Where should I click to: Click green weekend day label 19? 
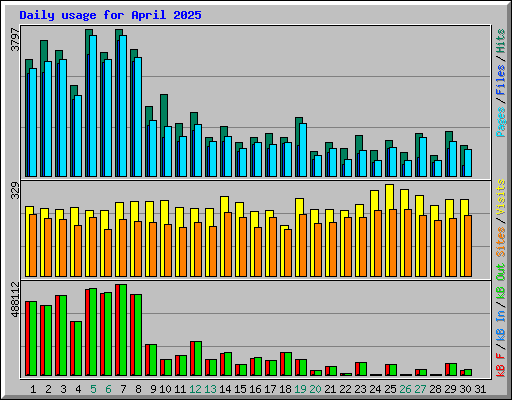[x=300, y=389]
